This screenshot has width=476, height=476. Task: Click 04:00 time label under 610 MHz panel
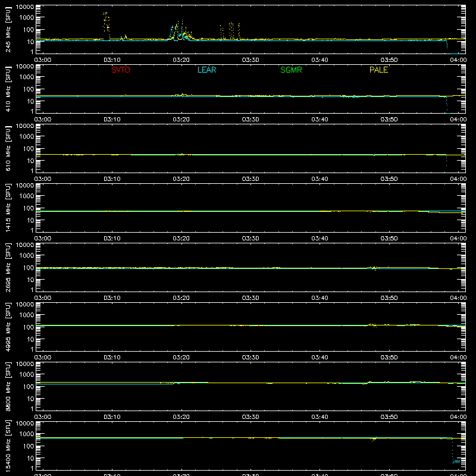pyautogui.click(x=458, y=179)
